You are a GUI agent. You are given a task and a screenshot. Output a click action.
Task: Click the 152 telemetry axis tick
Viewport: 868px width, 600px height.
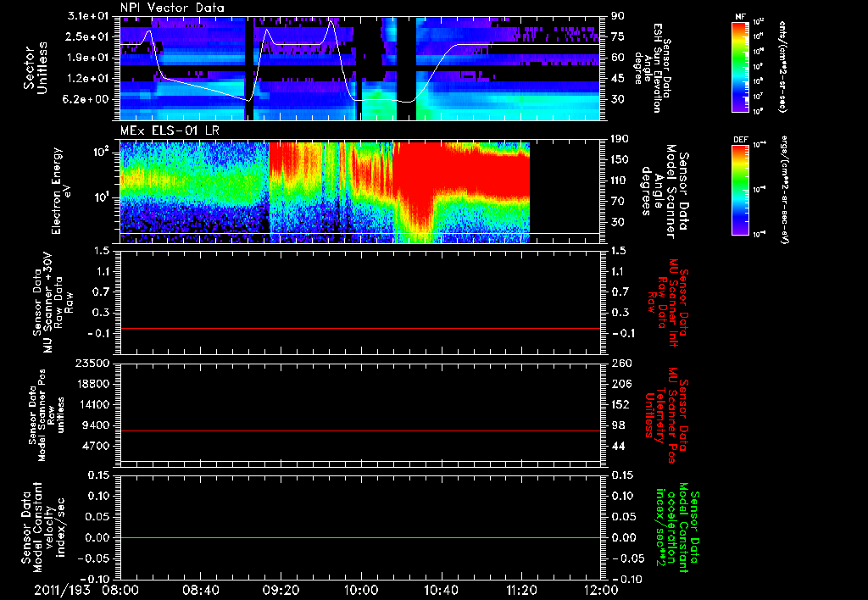621,404
